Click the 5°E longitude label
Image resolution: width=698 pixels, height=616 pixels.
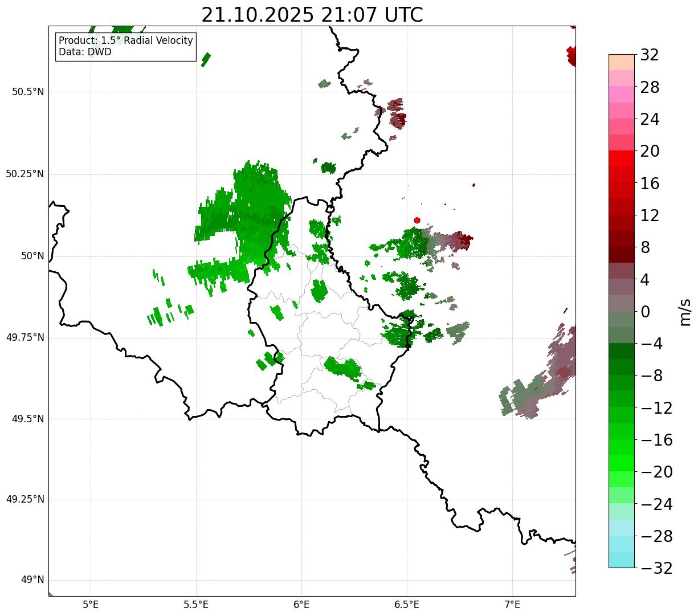point(91,604)
